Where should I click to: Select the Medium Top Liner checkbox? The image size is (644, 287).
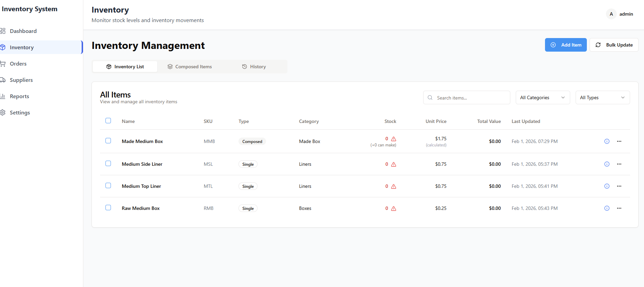tap(108, 185)
